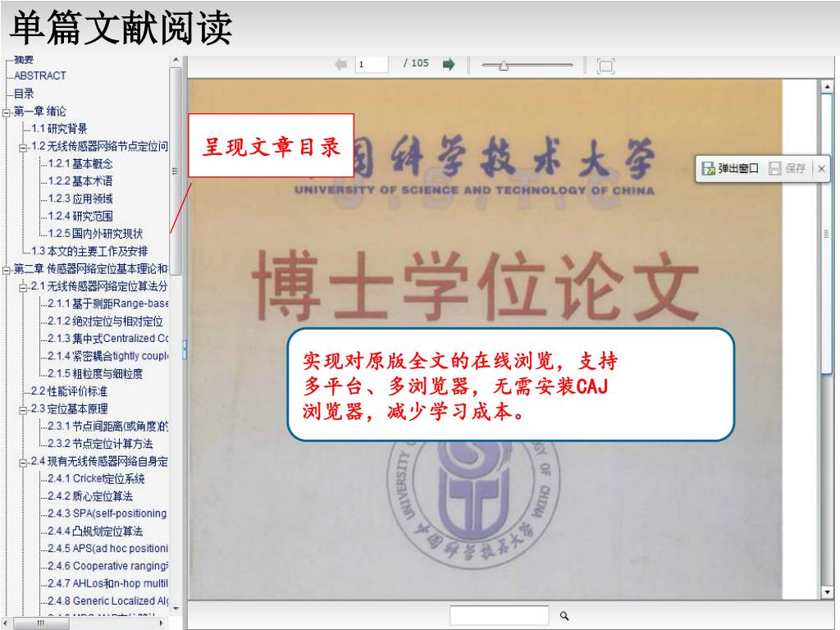Select 1.2.3 应用领域 entry
Viewport: 840px width, 630px height.
(80, 199)
